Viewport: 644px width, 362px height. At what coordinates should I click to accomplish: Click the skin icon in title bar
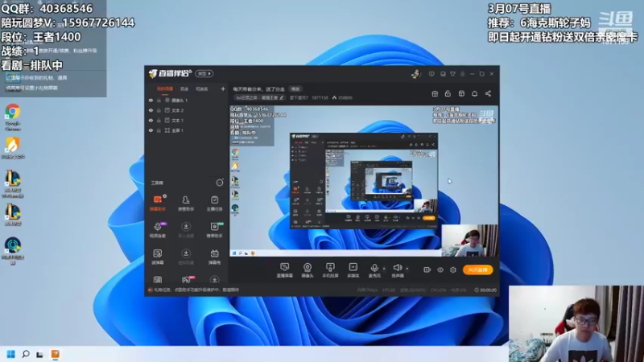click(452, 74)
